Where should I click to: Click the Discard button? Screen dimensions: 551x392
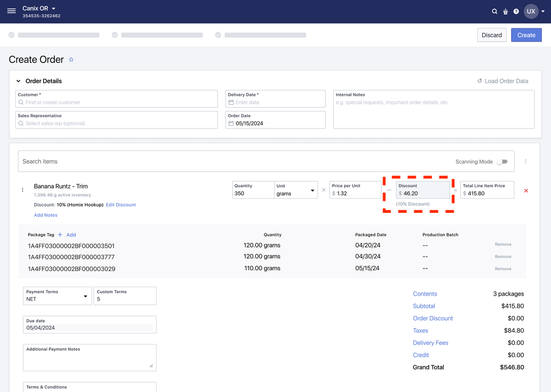click(x=492, y=35)
